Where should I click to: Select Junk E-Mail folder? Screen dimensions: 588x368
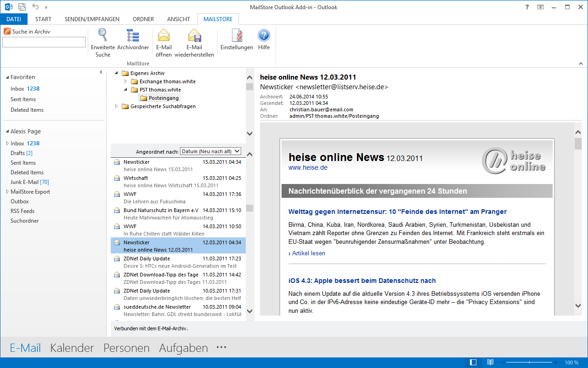(x=30, y=182)
